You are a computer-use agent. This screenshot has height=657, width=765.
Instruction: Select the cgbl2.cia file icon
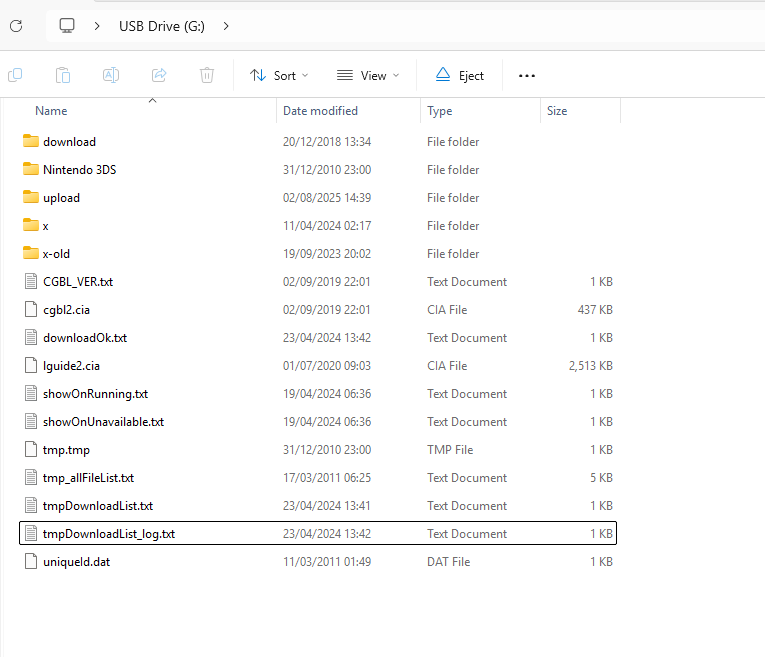pos(30,310)
